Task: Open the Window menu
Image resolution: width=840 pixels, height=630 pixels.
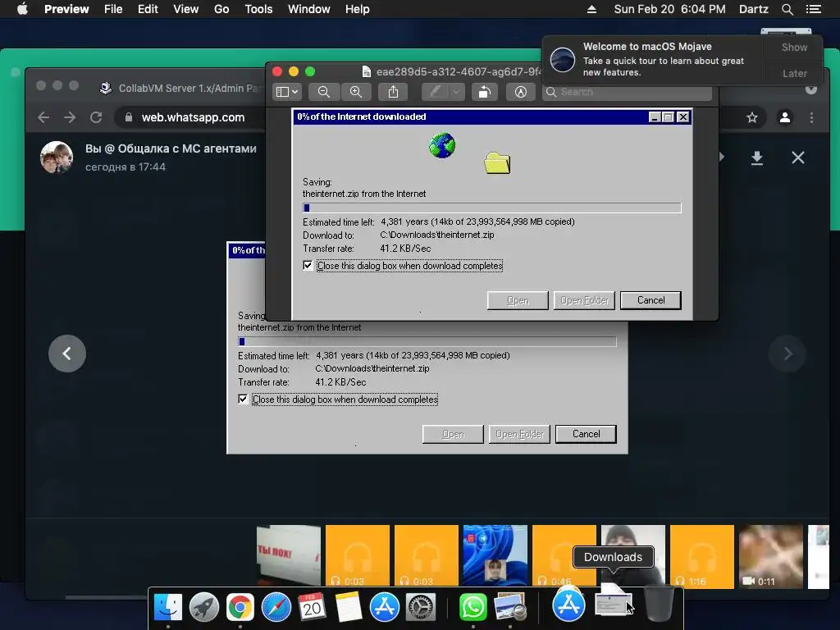Action: click(309, 9)
